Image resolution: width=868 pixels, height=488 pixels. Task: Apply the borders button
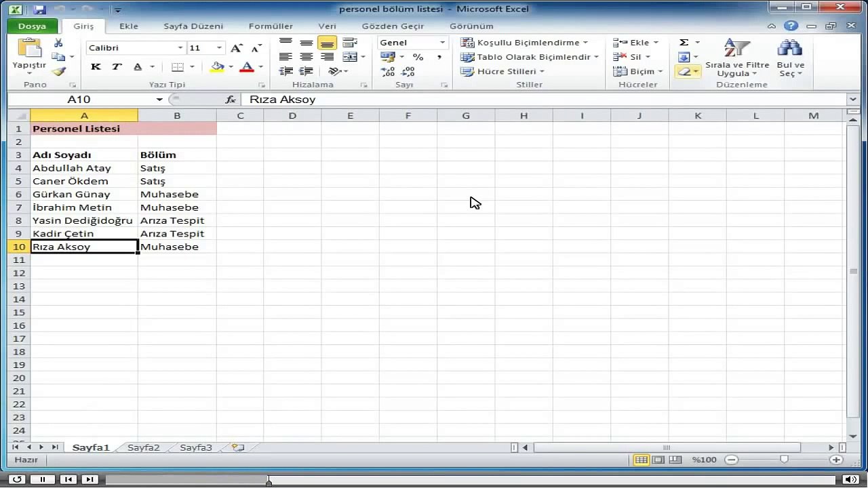178,66
